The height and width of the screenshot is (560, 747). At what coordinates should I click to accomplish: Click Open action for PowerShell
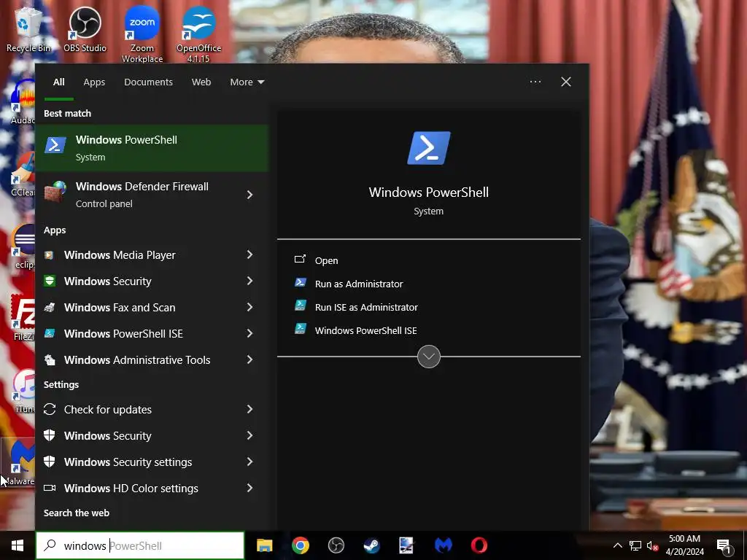click(x=326, y=260)
